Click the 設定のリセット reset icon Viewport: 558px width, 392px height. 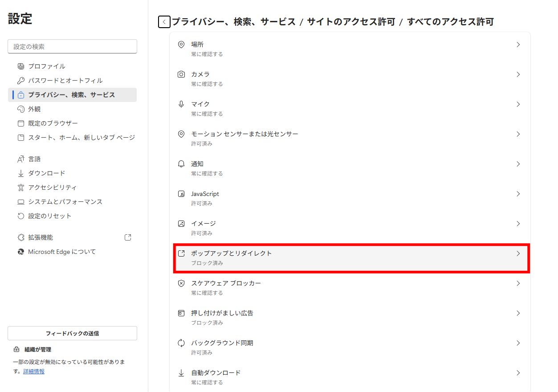coord(20,216)
